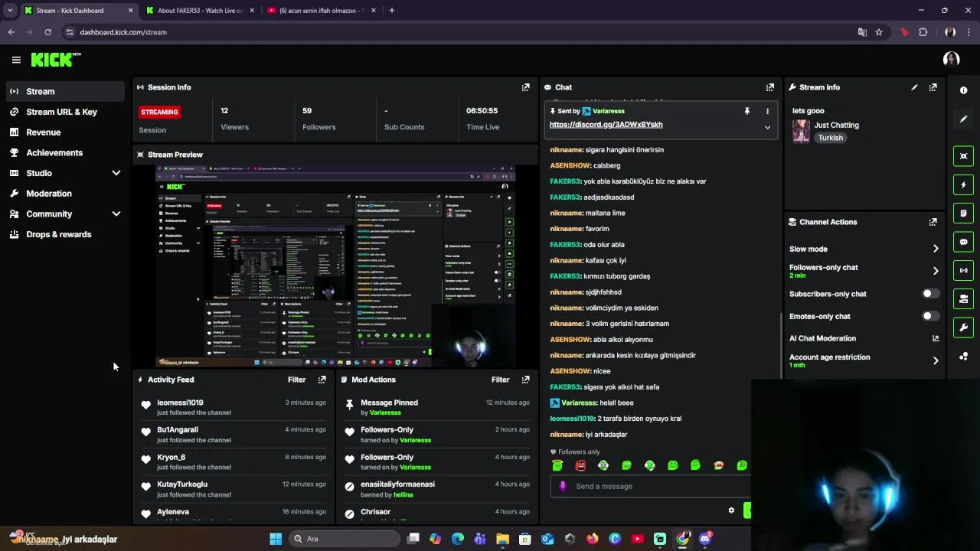Viewport: 980px width, 551px height.
Task: Toggle the chat bubble widget icon on right rail
Action: (x=963, y=242)
